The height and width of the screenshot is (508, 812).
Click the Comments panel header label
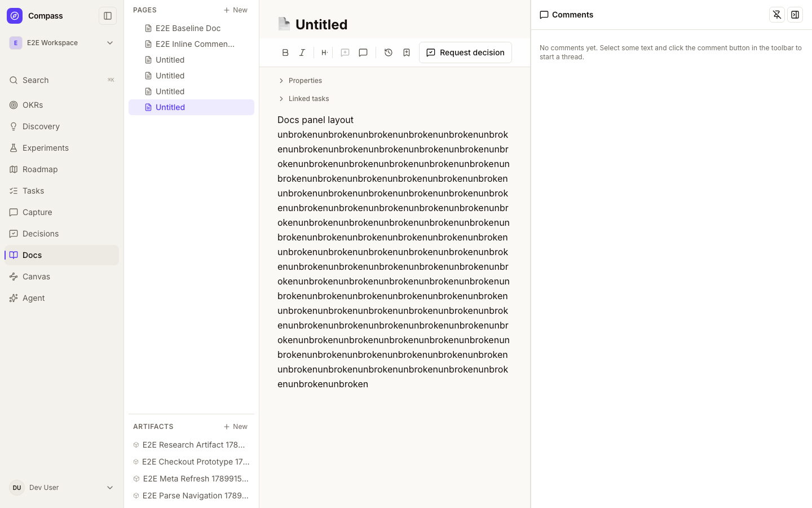567,15
